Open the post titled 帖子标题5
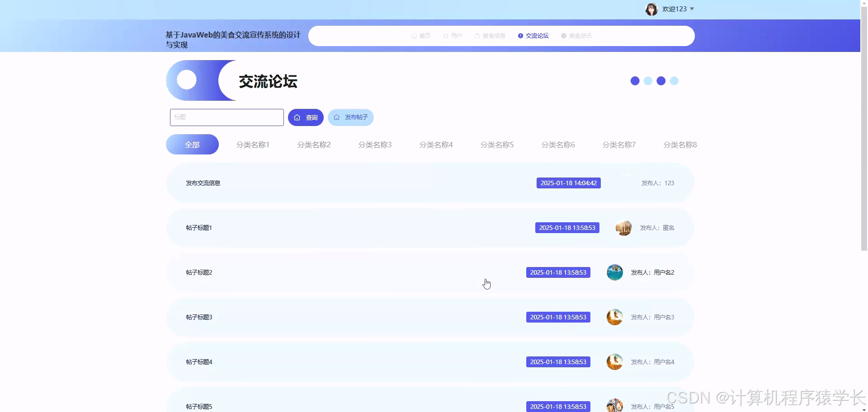868x412 pixels. click(199, 407)
